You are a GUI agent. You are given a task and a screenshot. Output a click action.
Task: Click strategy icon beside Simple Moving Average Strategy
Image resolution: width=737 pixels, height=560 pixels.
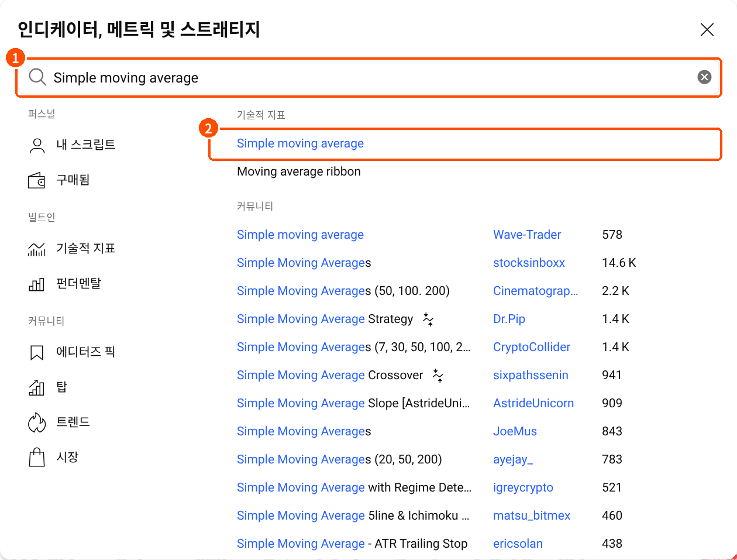point(428,319)
